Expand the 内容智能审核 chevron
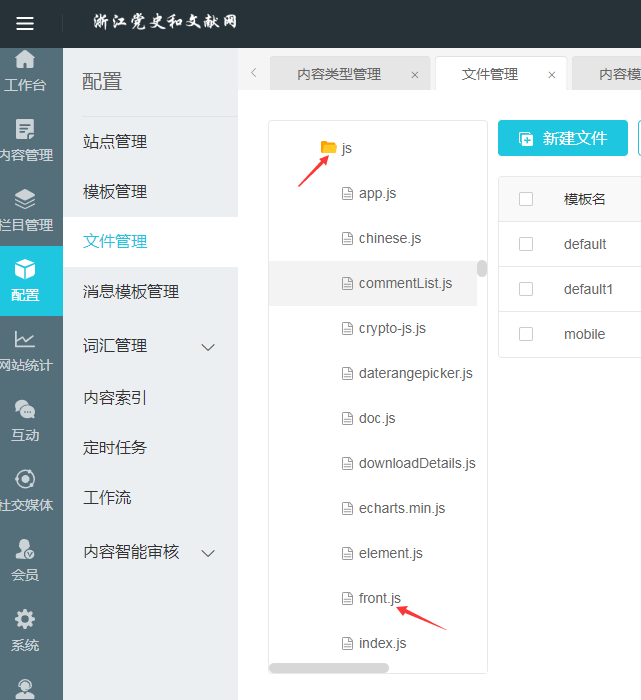Viewport: 641px width, 700px height. (208, 553)
